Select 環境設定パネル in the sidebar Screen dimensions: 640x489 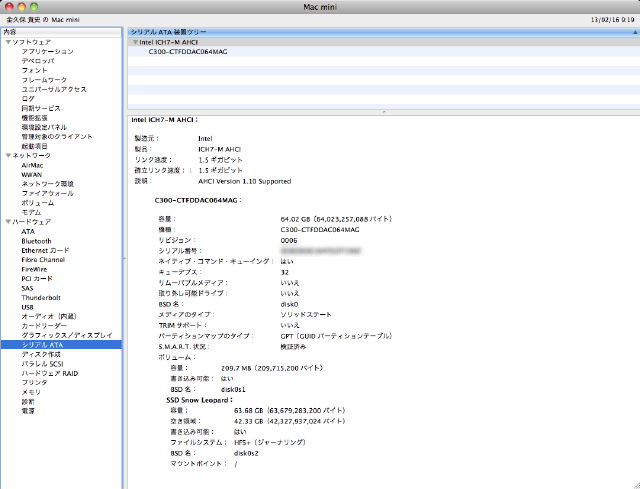click(x=44, y=127)
